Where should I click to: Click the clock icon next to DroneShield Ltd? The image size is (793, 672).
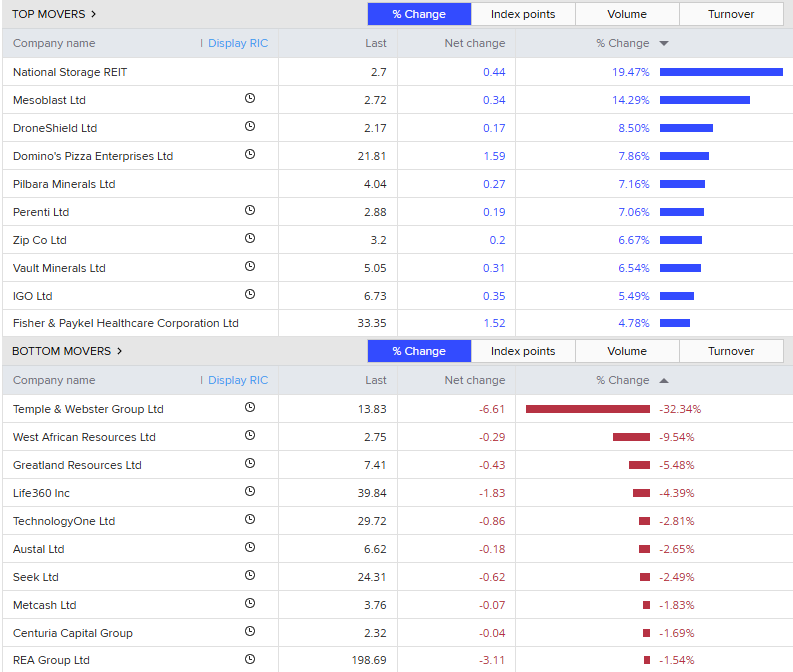pyautogui.click(x=250, y=127)
